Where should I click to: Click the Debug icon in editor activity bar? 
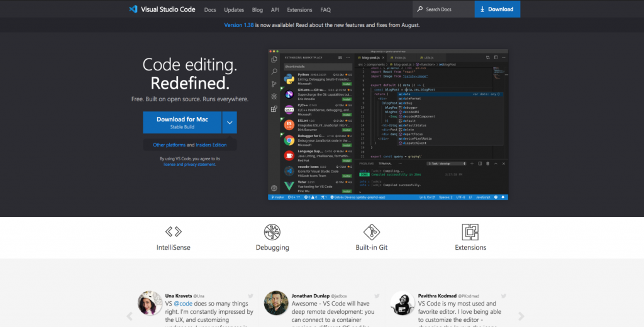pyautogui.click(x=274, y=97)
